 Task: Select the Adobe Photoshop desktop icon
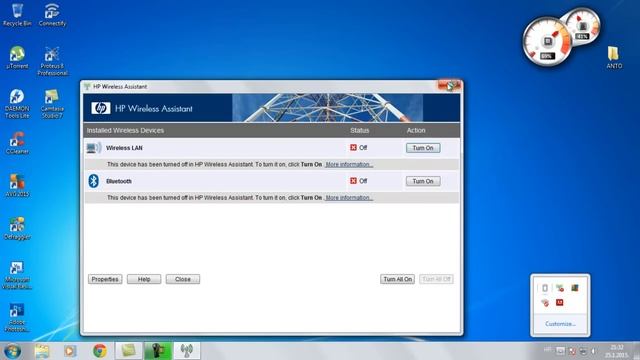(17, 317)
